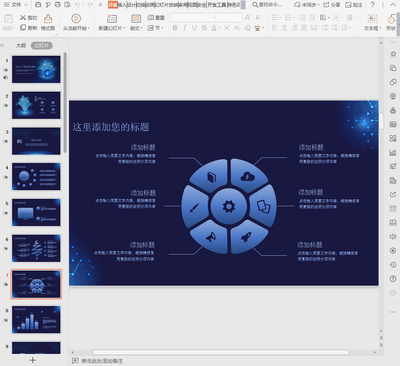This screenshot has height=366, width=400.
Task: Toggle Italic formatting
Action: (x=185, y=28)
